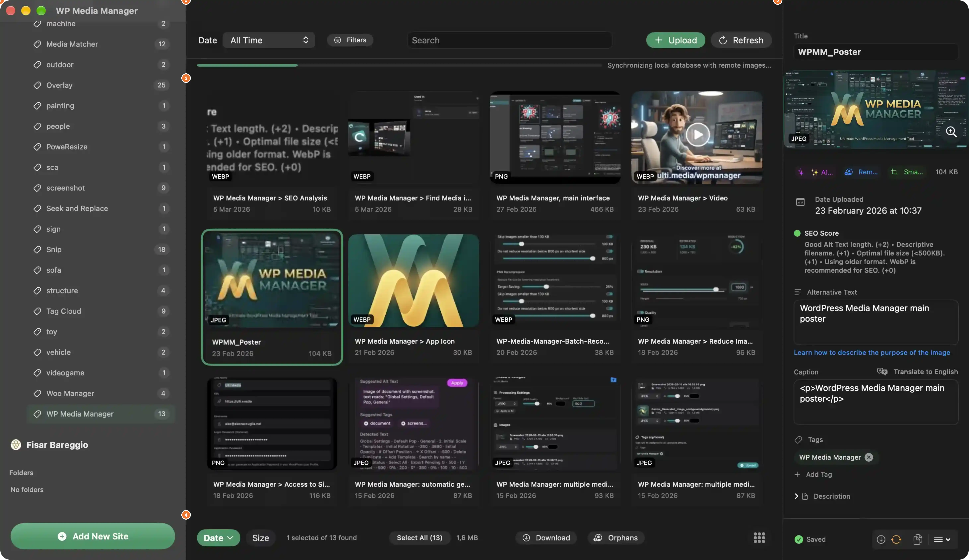Click the Alternative Text field
969x560 pixels.
tap(876, 322)
